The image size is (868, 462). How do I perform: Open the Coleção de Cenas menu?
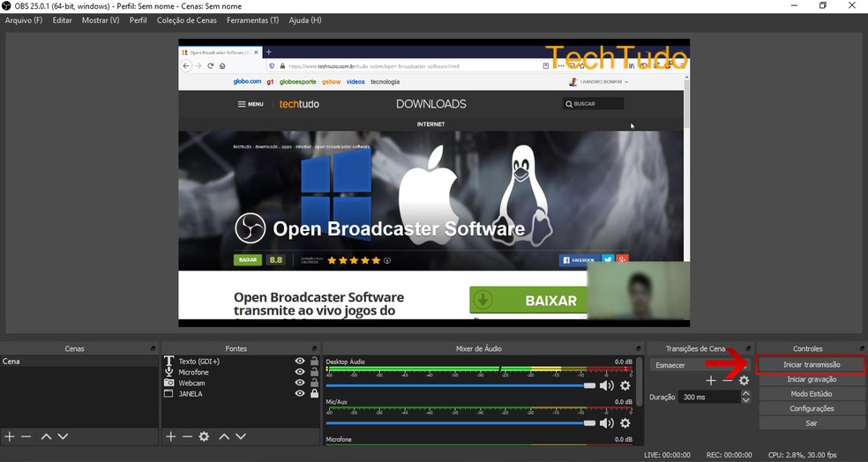pyautogui.click(x=186, y=20)
